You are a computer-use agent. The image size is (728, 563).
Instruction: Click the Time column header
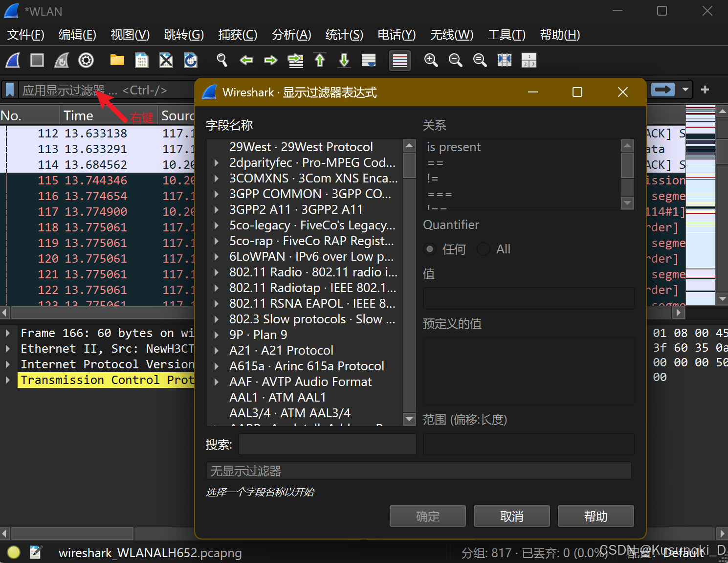click(109, 116)
